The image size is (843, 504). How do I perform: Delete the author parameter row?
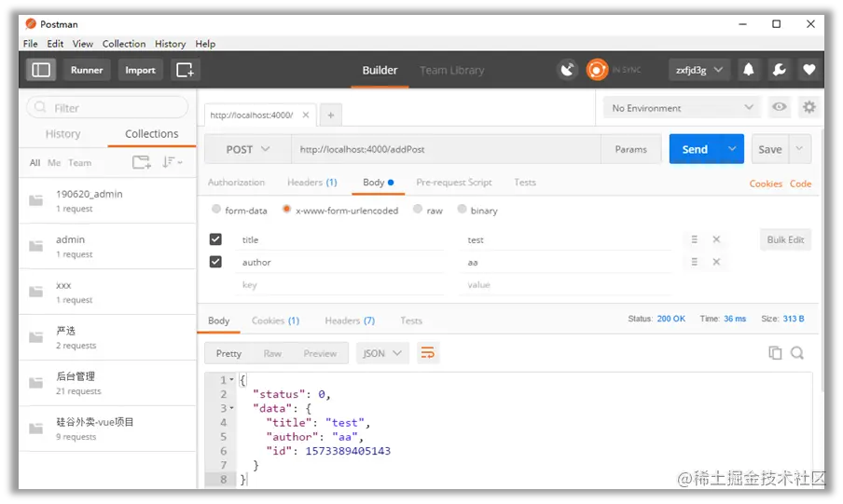coord(716,262)
